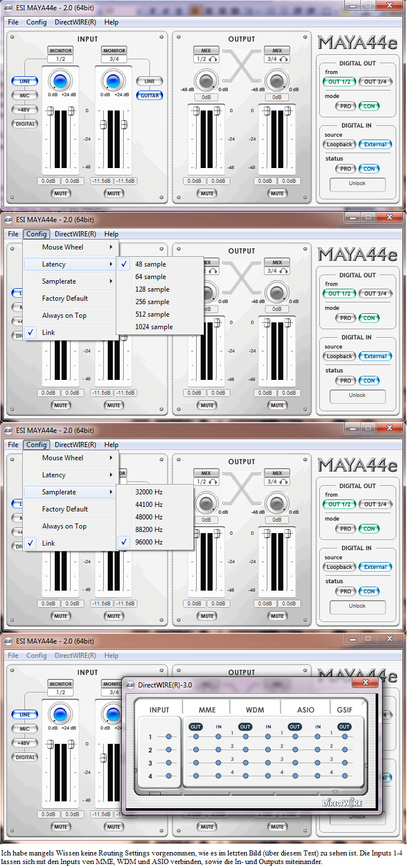
Task: Click the DirectWIRE ASIO OUT badge
Action: point(295,727)
